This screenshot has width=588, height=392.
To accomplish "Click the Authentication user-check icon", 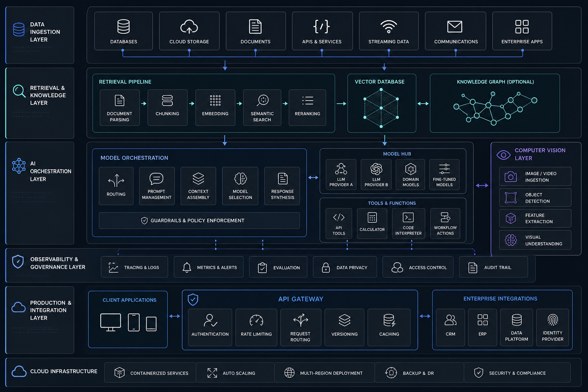I will coord(210,320).
